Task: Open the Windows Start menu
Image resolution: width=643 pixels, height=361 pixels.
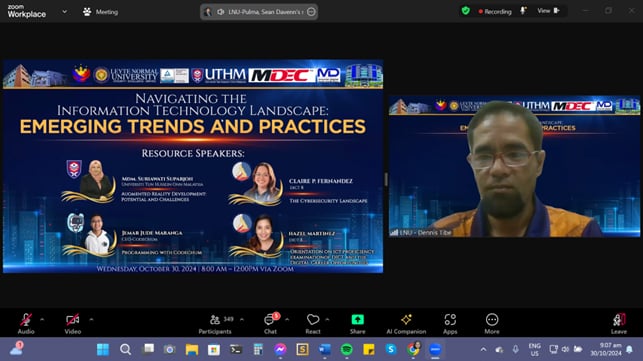Action: [103, 350]
